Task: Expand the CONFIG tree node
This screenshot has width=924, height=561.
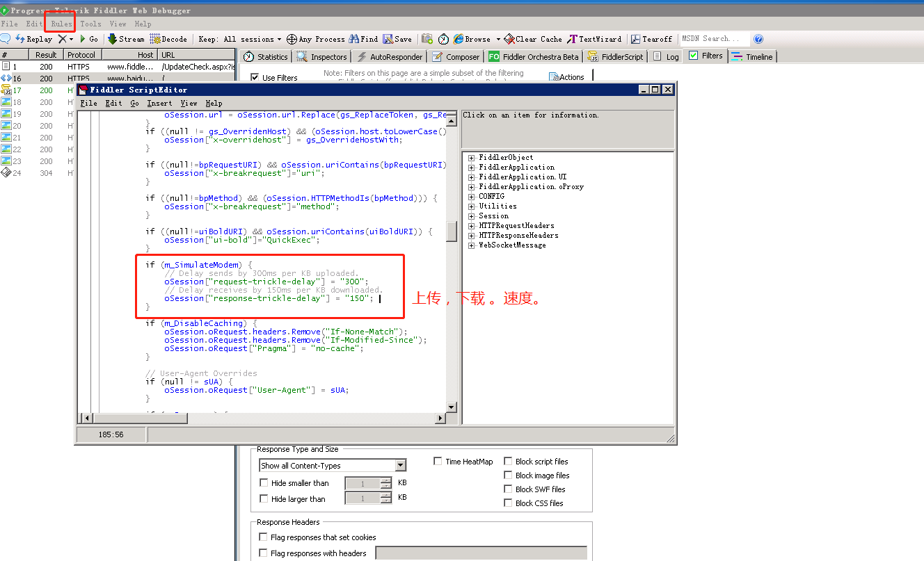Action: click(471, 197)
